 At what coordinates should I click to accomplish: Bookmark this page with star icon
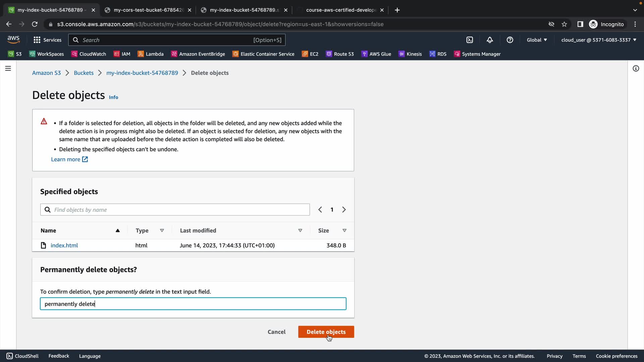point(564,24)
